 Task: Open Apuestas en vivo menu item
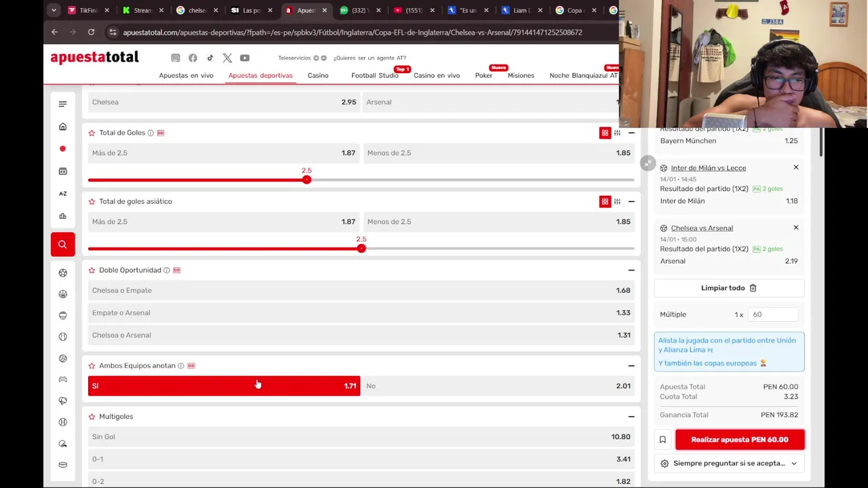pyautogui.click(x=186, y=75)
